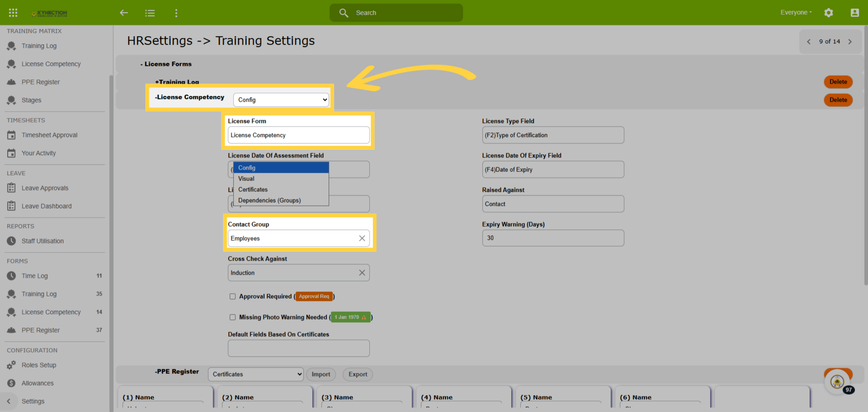Collapse the License Competency section

(190, 97)
